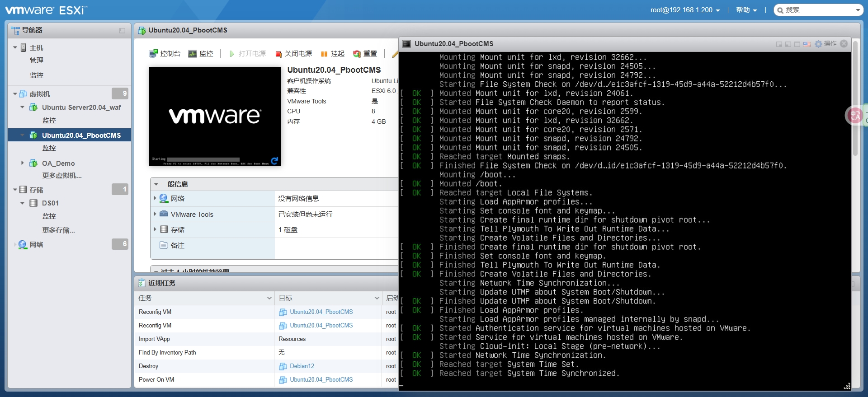Power off VM with 关闭电源

point(293,54)
